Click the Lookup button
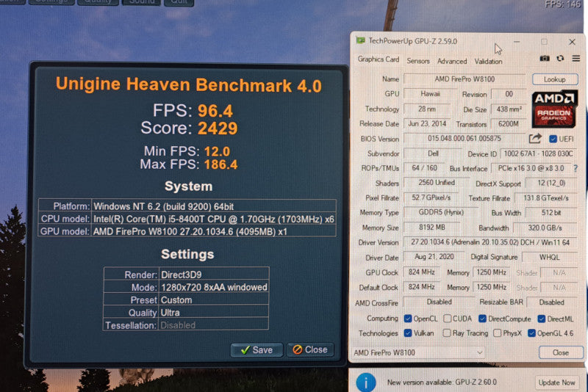The height and width of the screenshot is (392, 588). 555,79
